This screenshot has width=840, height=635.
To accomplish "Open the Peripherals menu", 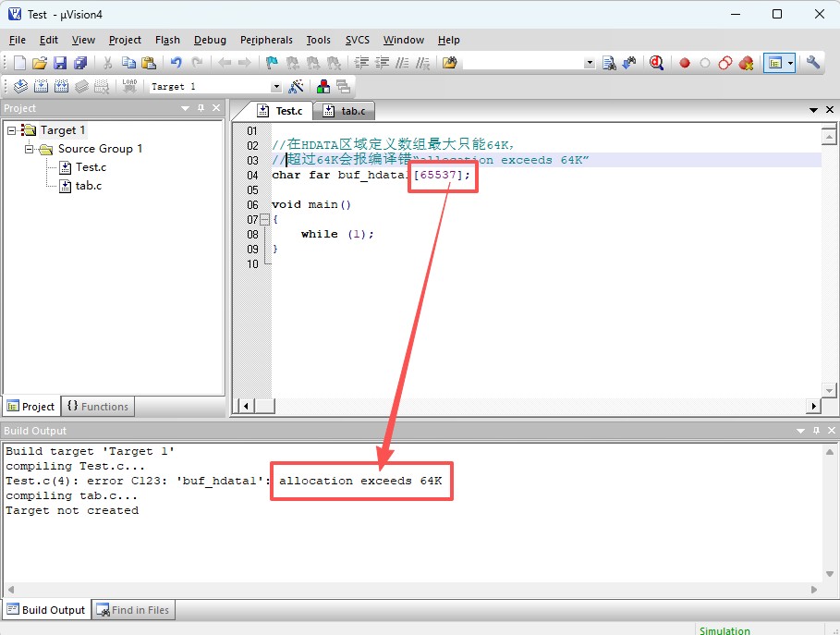I will [x=266, y=40].
